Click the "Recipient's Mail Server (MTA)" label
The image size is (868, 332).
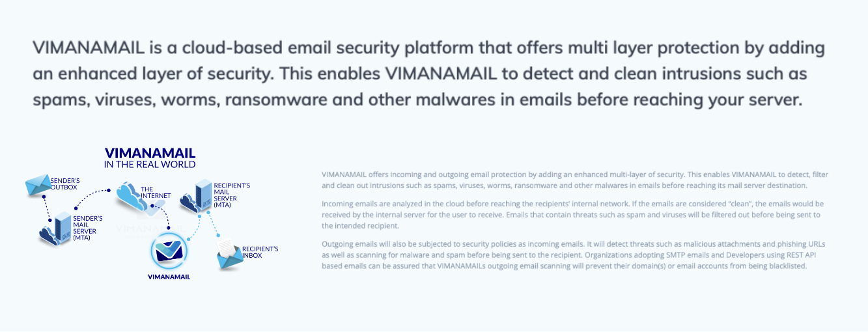[232, 195]
